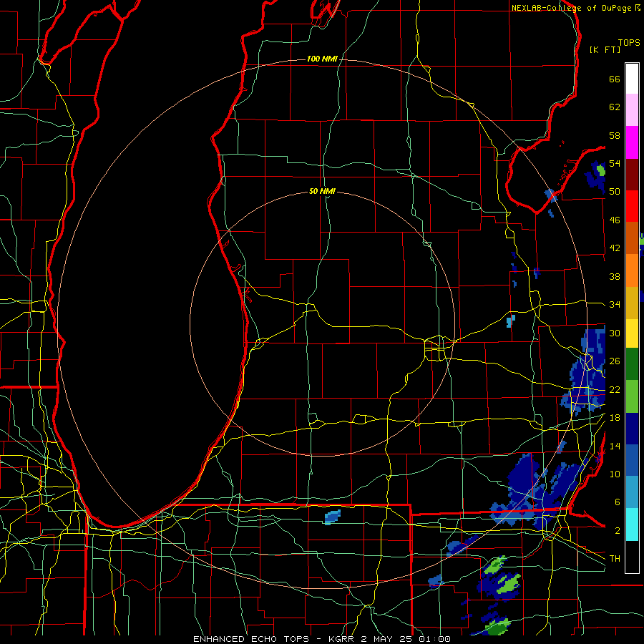Pick the light green legend color band
Screen dimensions: 644x644
pyautogui.click(x=632, y=396)
